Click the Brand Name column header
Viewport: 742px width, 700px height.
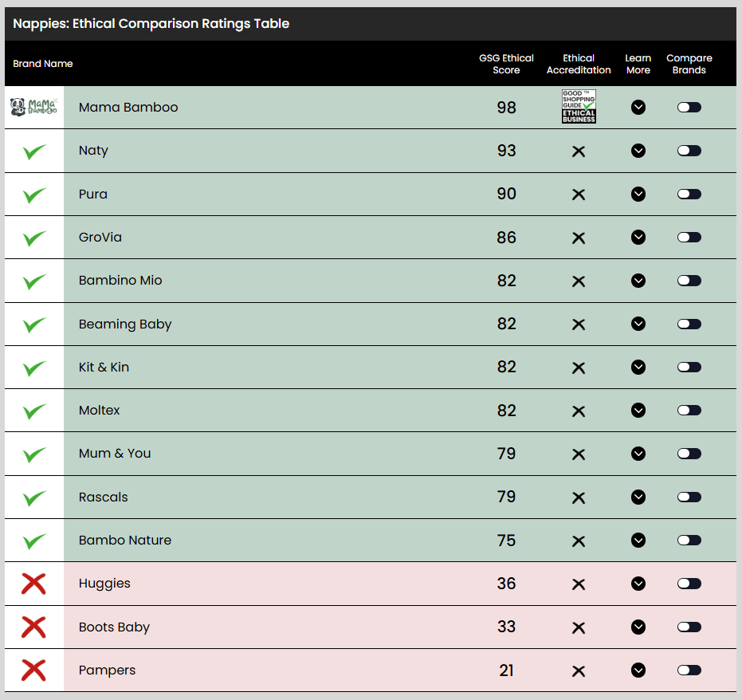click(43, 64)
